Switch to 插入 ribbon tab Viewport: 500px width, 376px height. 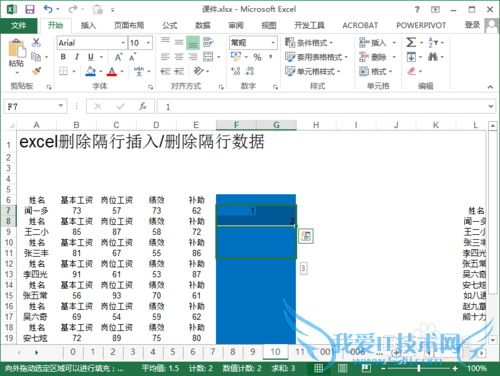88,25
